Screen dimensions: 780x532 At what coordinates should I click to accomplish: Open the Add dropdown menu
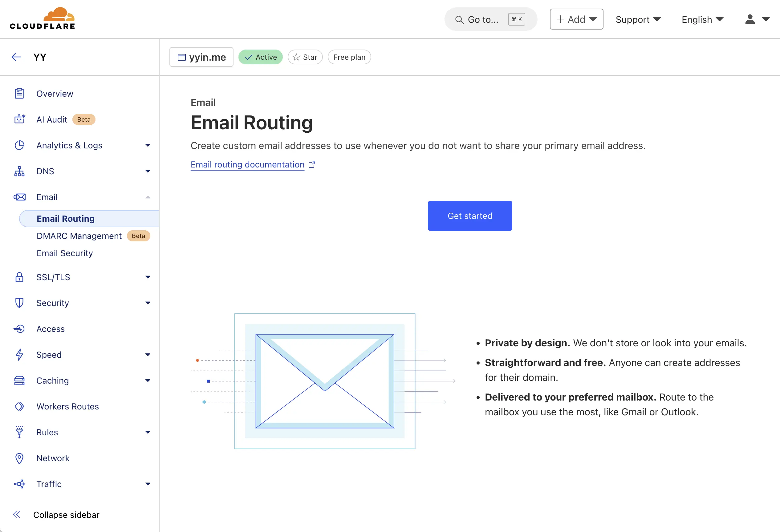(x=576, y=19)
